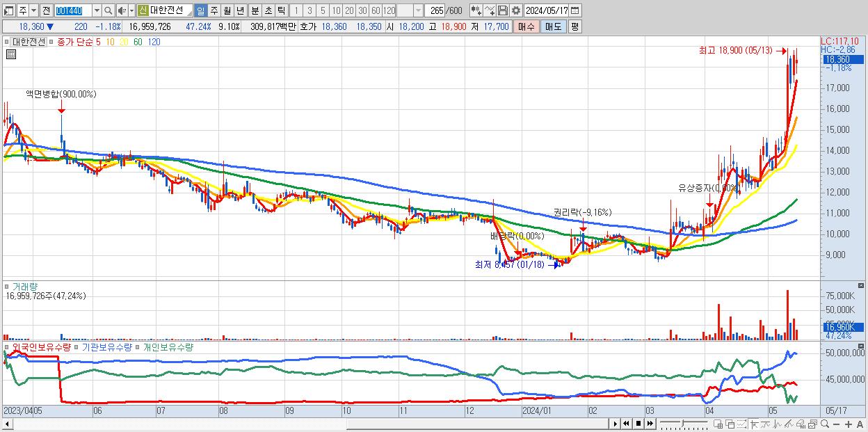
Task: Click the small square toggle before 종가 단순
Action: click(53, 42)
